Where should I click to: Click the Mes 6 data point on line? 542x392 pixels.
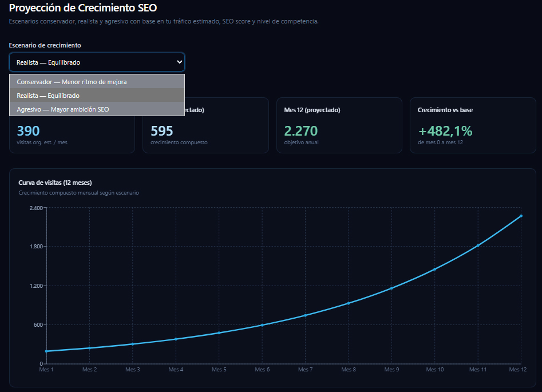(x=262, y=325)
